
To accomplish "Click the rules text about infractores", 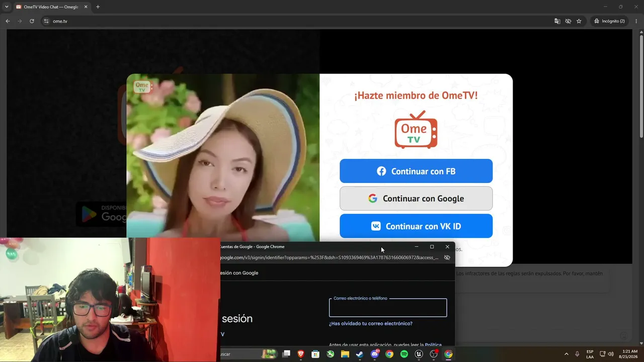I will click(529, 274).
